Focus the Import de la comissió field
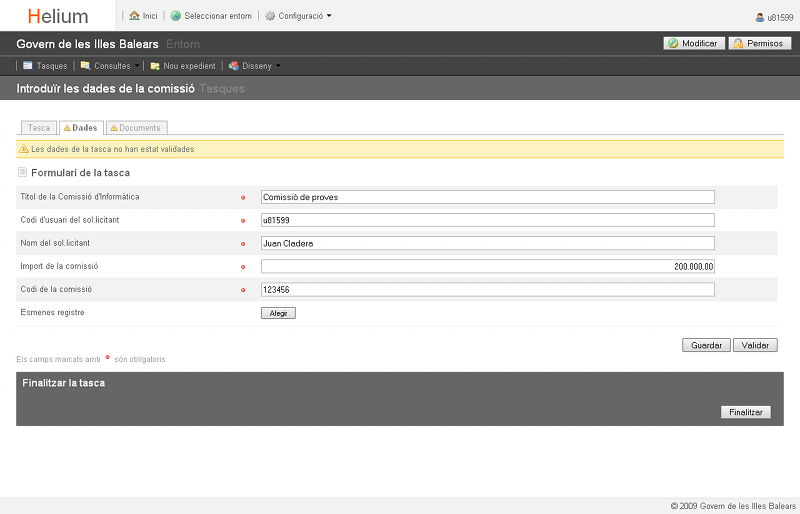Viewport: 800px width, 514px height. [487, 267]
